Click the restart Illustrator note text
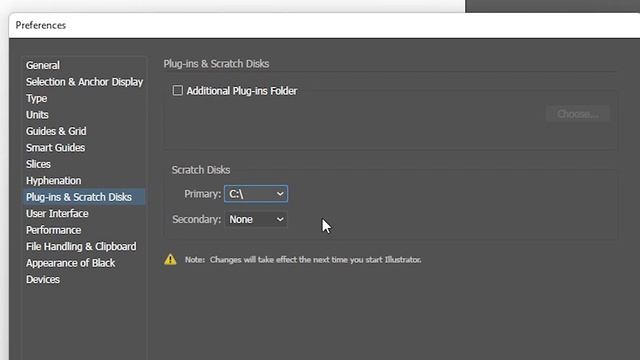This screenshot has width=640, height=360. point(303,260)
